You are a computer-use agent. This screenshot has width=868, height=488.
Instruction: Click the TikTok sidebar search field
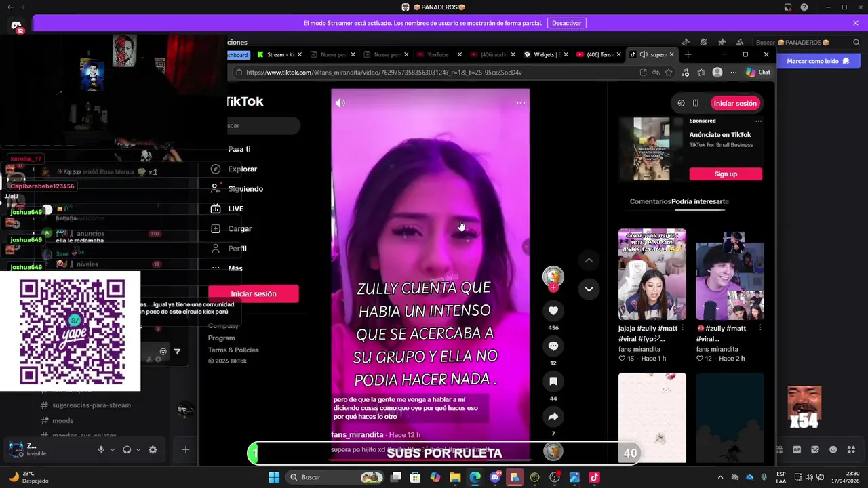point(264,125)
